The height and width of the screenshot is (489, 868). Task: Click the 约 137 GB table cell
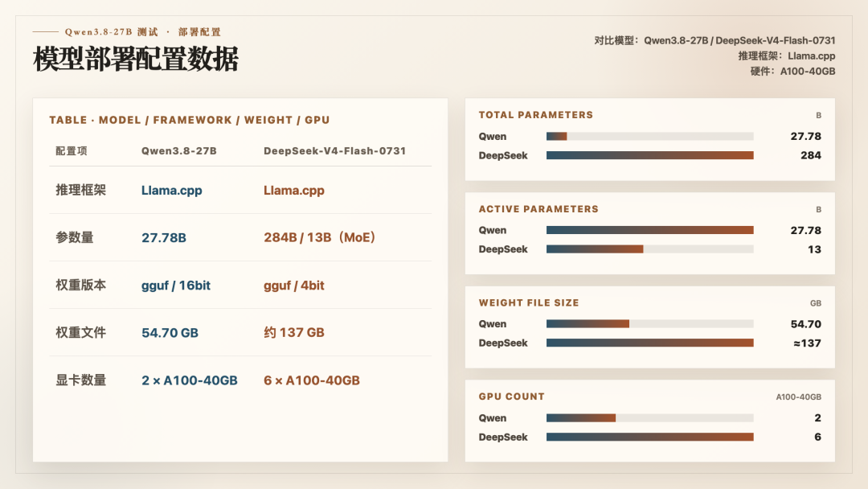(294, 333)
